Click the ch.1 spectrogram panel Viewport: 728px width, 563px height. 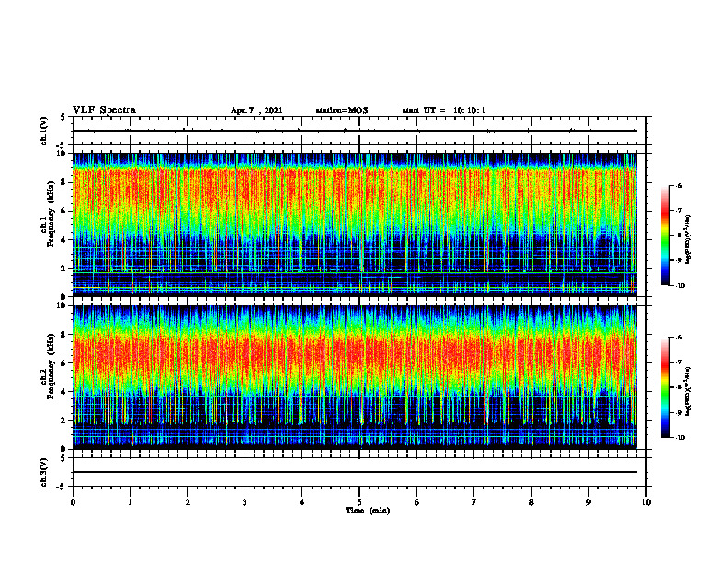click(x=355, y=224)
